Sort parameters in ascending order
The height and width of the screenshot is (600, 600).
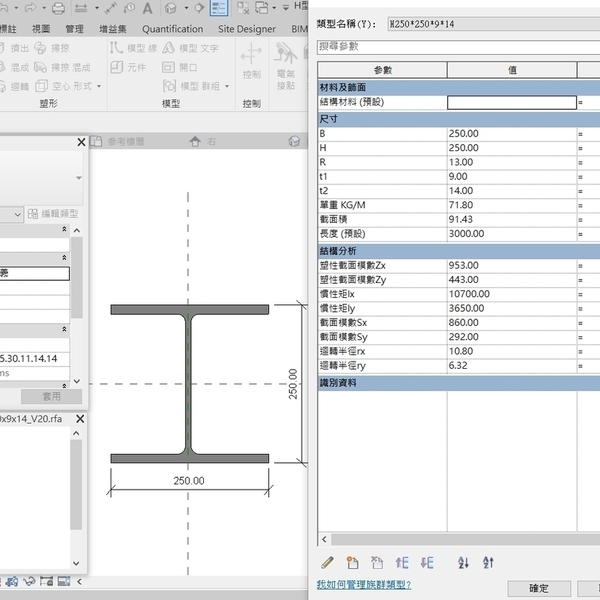(x=463, y=563)
